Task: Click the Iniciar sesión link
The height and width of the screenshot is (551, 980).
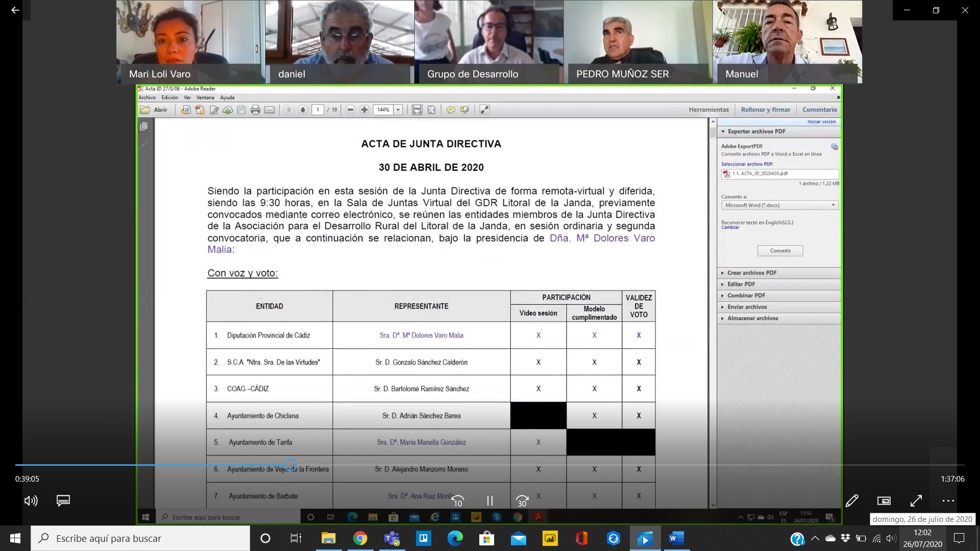Action: click(x=821, y=121)
